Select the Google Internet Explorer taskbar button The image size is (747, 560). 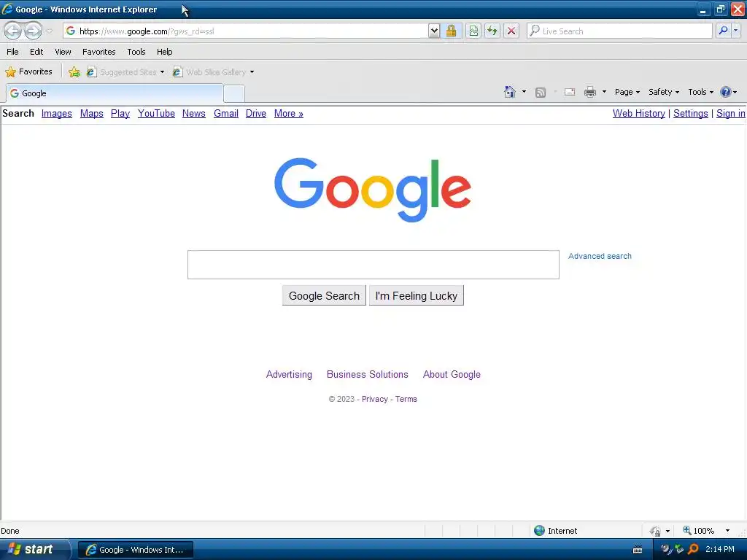point(135,550)
